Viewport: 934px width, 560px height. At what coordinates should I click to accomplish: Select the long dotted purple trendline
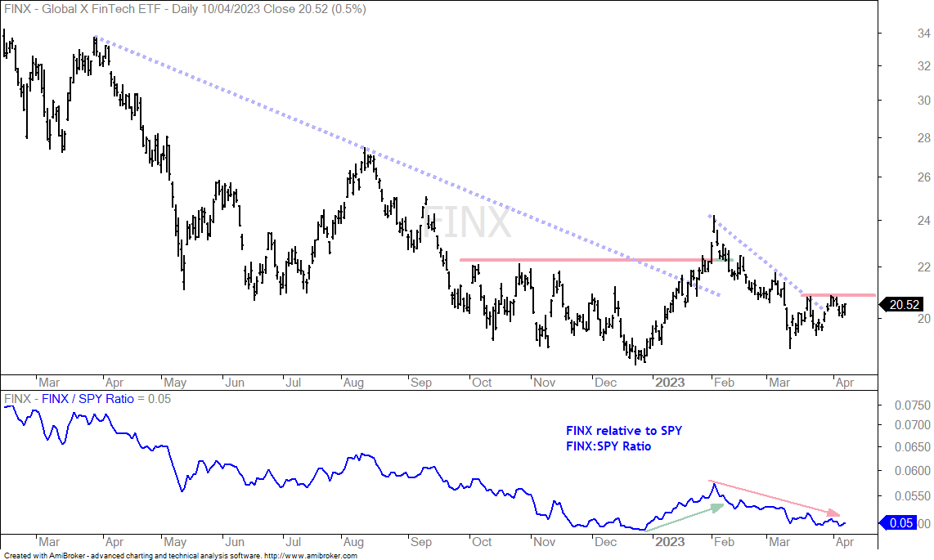(x=407, y=166)
